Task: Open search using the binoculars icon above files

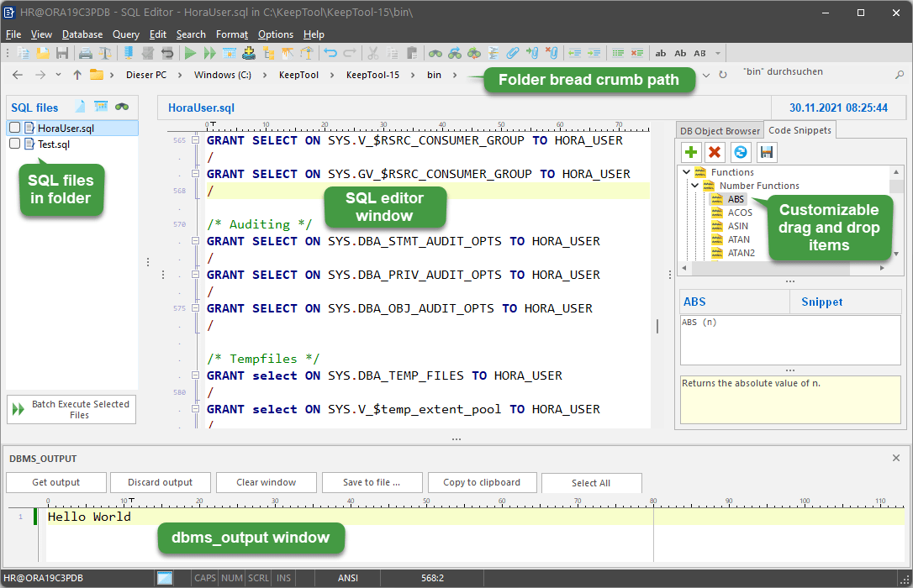Action: point(122,107)
